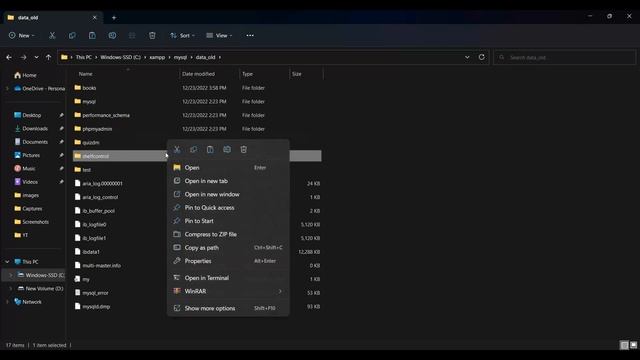Screen dimensions: 640x360
Task: Click the Search data_old field
Action: (564, 58)
